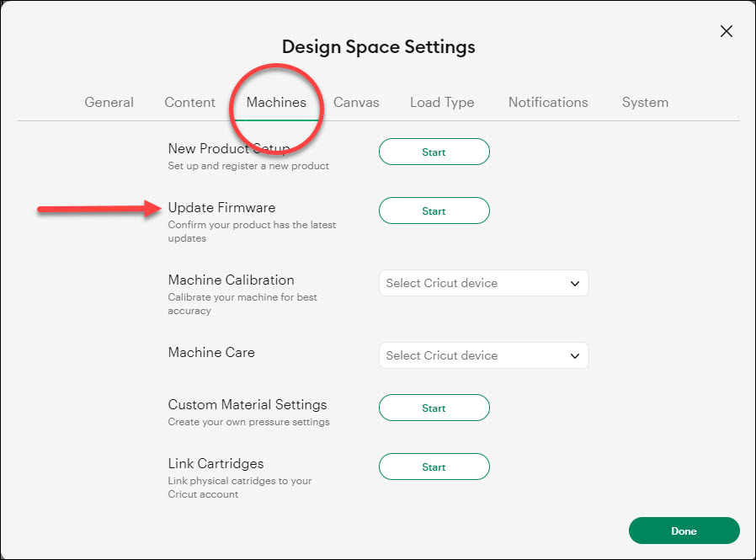The height and width of the screenshot is (560, 756).
Task: Switch to the Notifications tab
Action: click(x=548, y=102)
